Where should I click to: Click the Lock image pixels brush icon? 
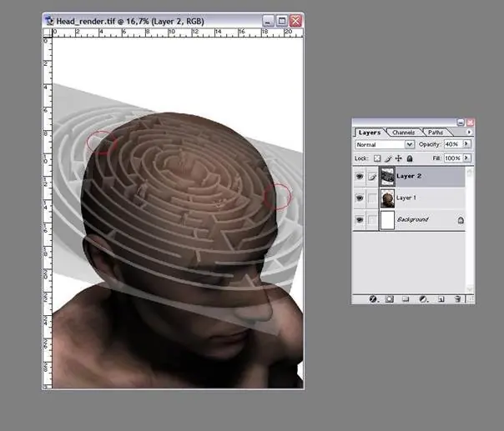tap(388, 158)
